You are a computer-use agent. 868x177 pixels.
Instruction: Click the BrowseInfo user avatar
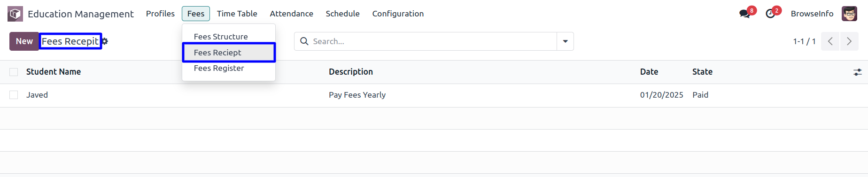click(849, 14)
